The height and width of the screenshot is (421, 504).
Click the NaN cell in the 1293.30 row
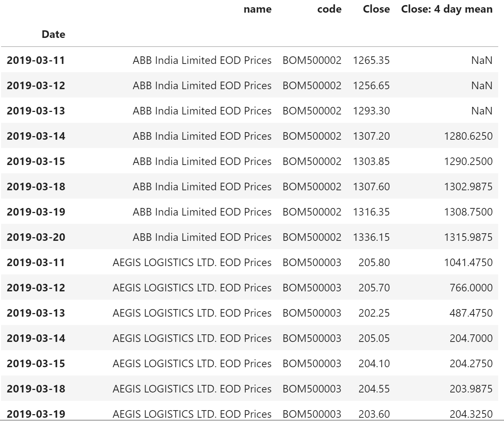[x=481, y=111]
